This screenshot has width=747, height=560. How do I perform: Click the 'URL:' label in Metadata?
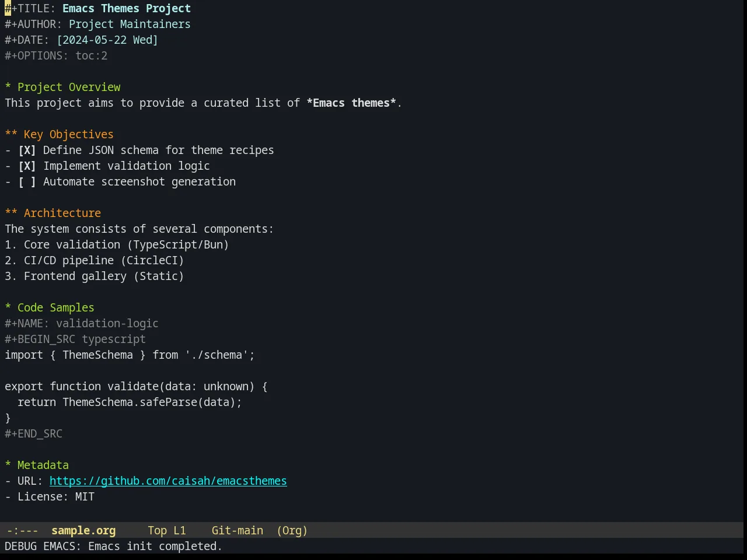pos(30,481)
